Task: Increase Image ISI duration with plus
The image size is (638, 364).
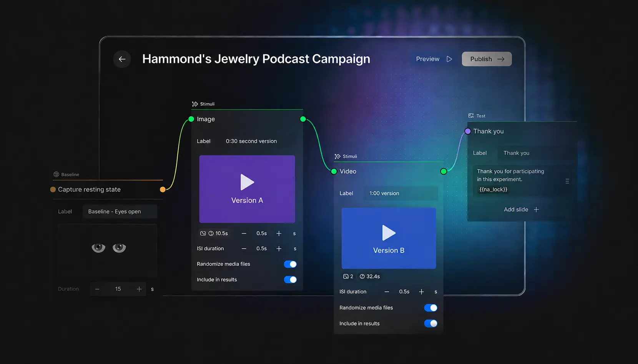Action: point(279,249)
